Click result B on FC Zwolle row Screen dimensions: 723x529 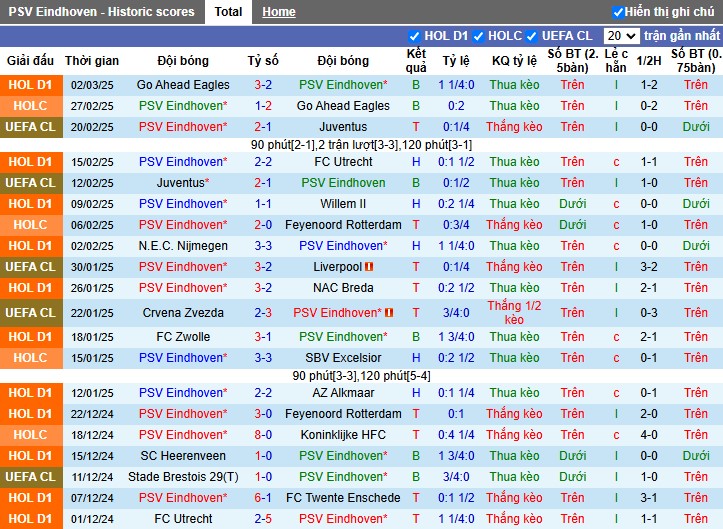pos(416,337)
